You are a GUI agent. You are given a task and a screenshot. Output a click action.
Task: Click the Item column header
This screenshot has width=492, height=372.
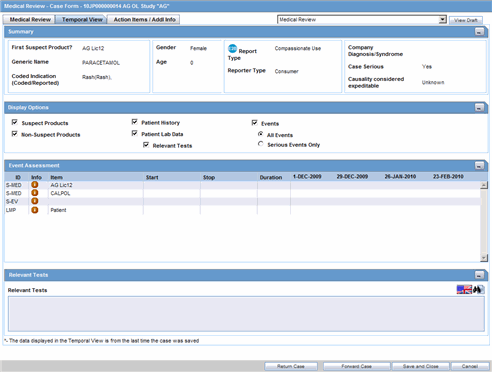point(56,177)
